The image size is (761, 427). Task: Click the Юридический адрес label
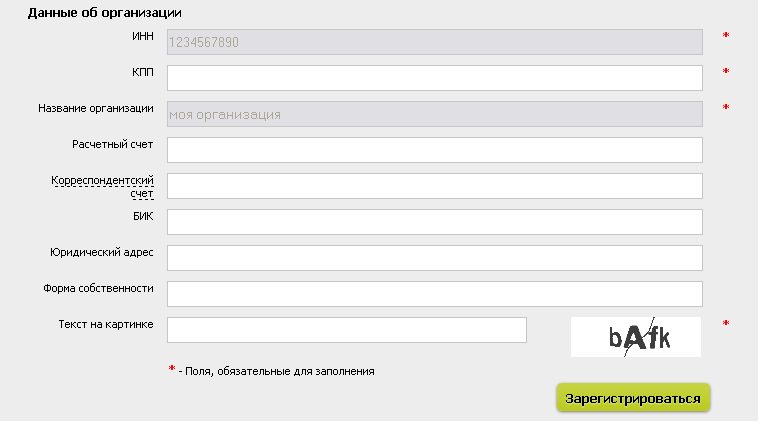101,252
